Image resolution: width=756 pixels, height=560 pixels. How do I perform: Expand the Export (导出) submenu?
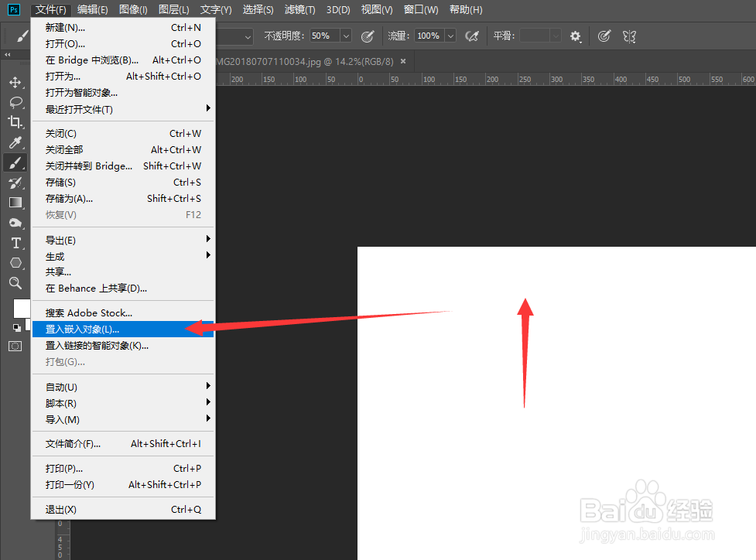pyautogui.click(x=123, y=240)
